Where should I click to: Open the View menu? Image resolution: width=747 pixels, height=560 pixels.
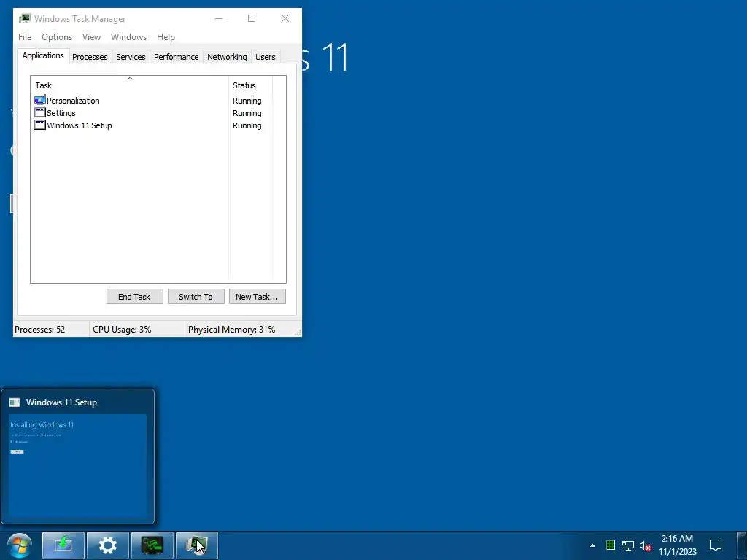(x=91, y=36)
